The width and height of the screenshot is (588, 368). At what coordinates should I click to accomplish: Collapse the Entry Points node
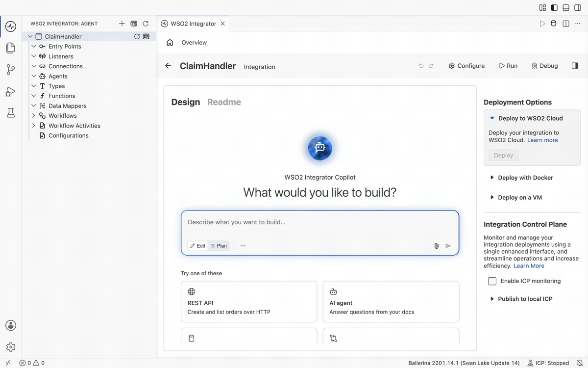pos(34,47)
